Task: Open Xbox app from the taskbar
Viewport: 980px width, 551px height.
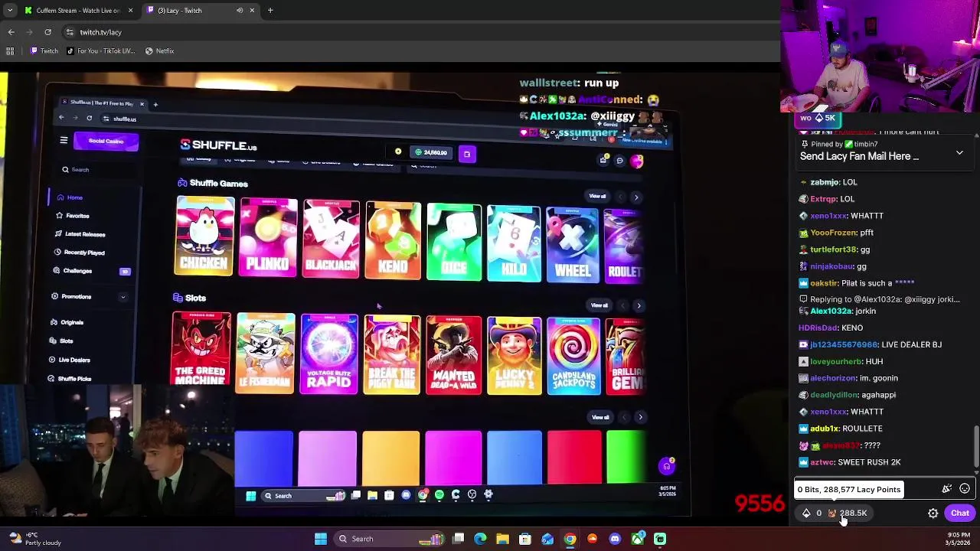Action: pos(637,539)
